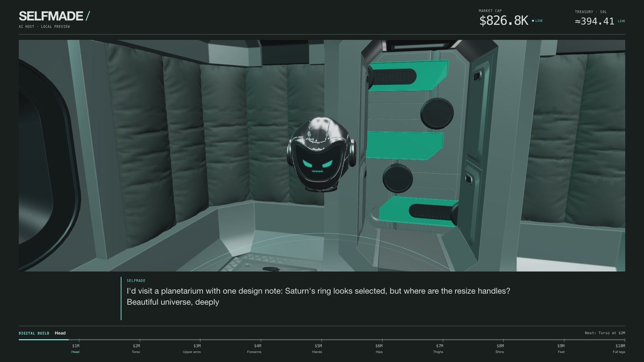This screenshot has height=362, width=644.
Task: Click the planetarium caption text
Action: [x=318, y=296]
